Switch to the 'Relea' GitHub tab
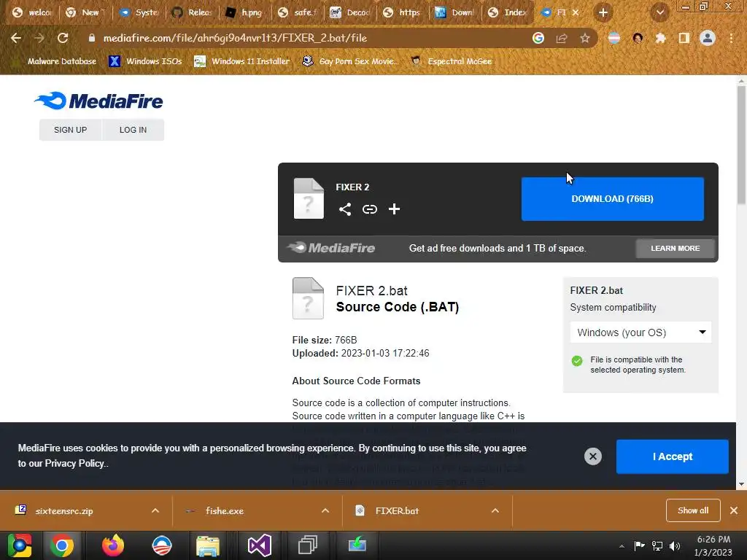747x560 pixels. pyautogui.click(x=192, y=12)
